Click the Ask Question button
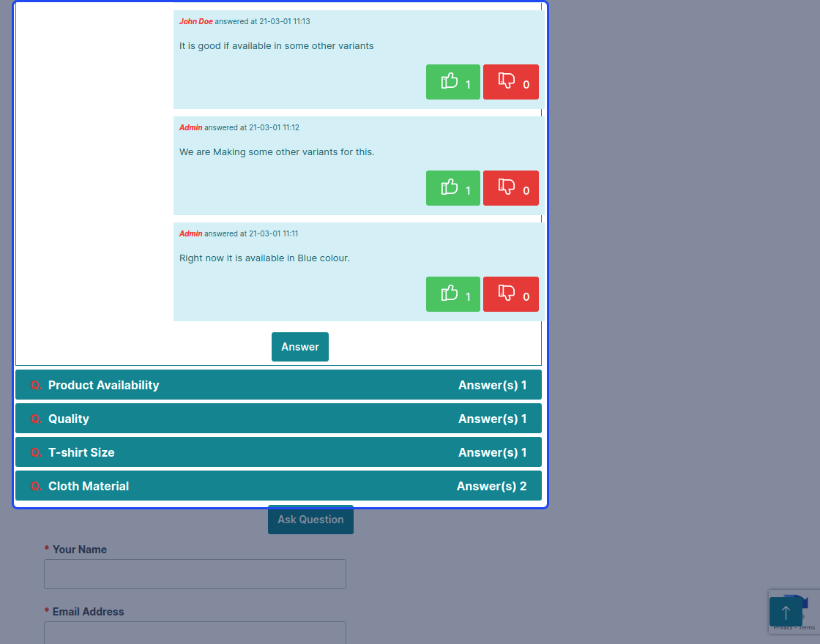This screenshot has height=644, width=820. click(310, 520)
